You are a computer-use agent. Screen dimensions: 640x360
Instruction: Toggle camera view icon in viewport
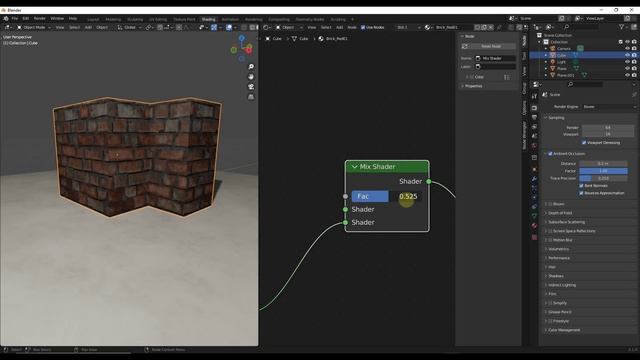tap(251, 87)
